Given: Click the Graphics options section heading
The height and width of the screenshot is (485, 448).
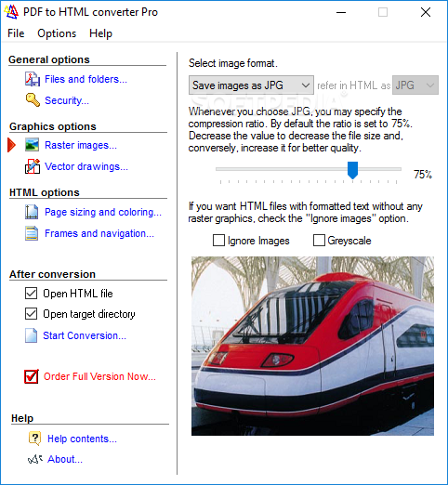Looking at the screenshot, I should tap(53, 126).
